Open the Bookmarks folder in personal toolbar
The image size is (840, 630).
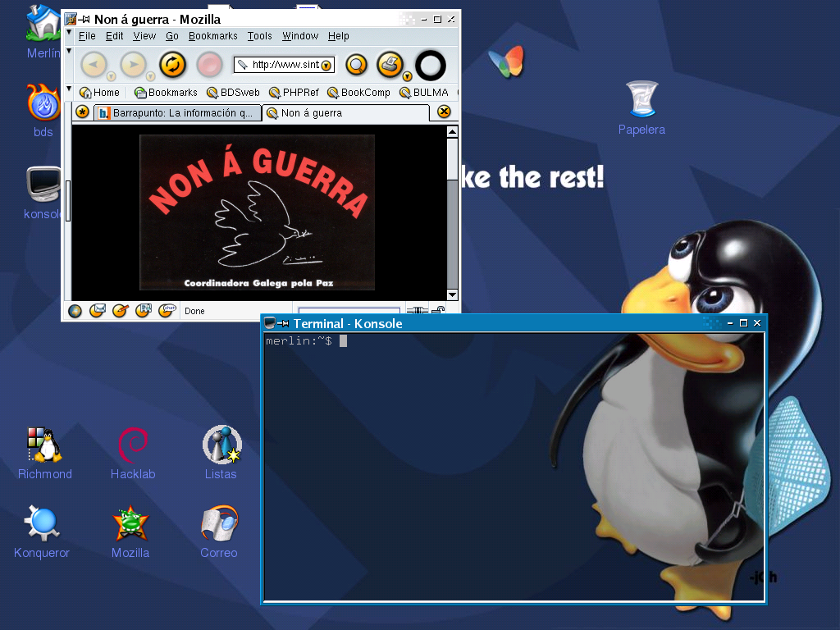pyautogui.click(x=166, y=93)
